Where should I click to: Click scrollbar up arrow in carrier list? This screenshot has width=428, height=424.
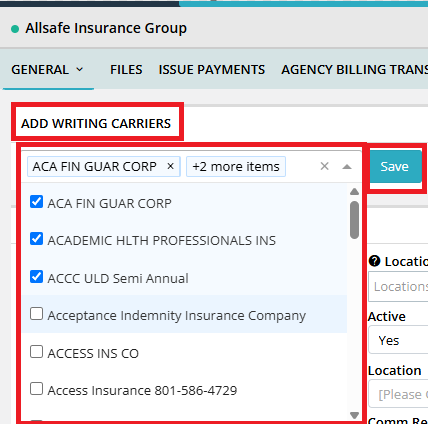click(354, 192)
